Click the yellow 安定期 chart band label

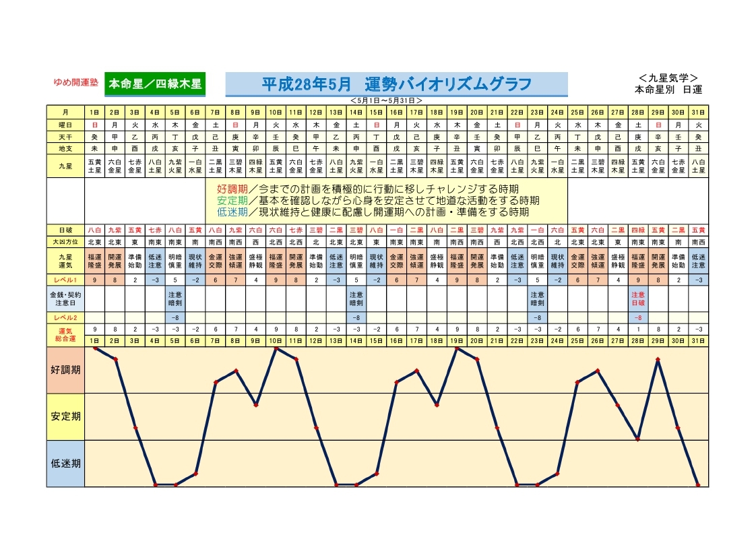point(65,416)
